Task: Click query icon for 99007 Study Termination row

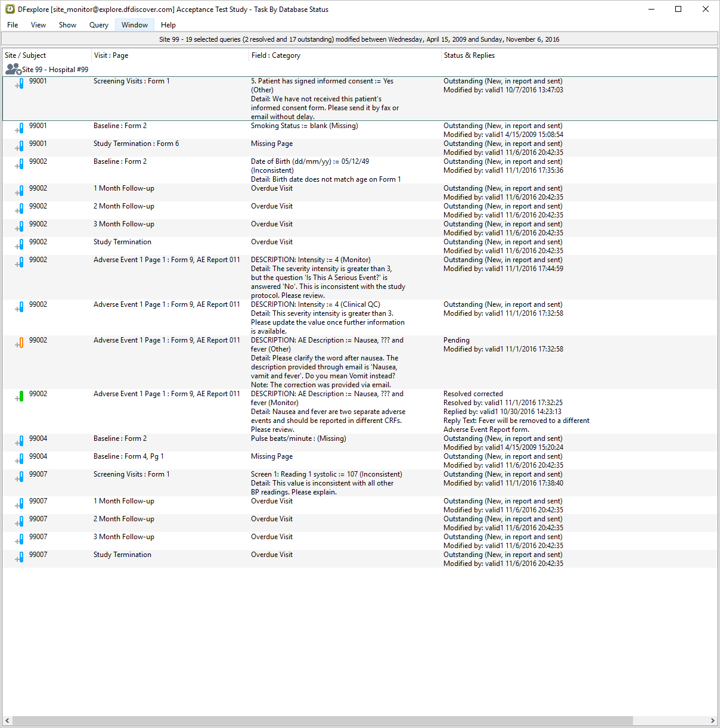Action: (21, 557)
